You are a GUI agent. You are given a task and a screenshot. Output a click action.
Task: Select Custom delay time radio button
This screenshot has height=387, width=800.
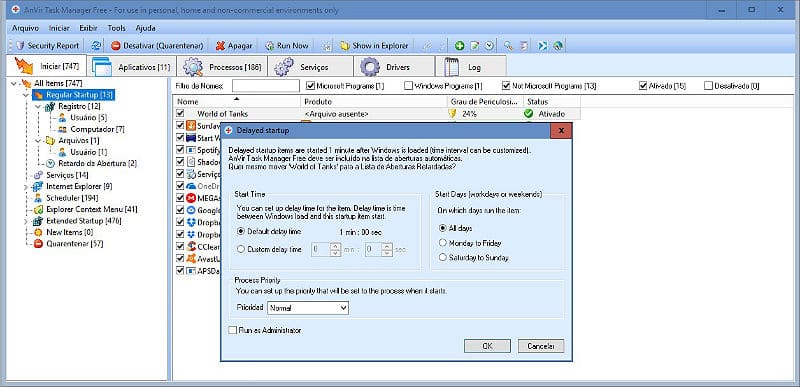[x=241, y=249]
